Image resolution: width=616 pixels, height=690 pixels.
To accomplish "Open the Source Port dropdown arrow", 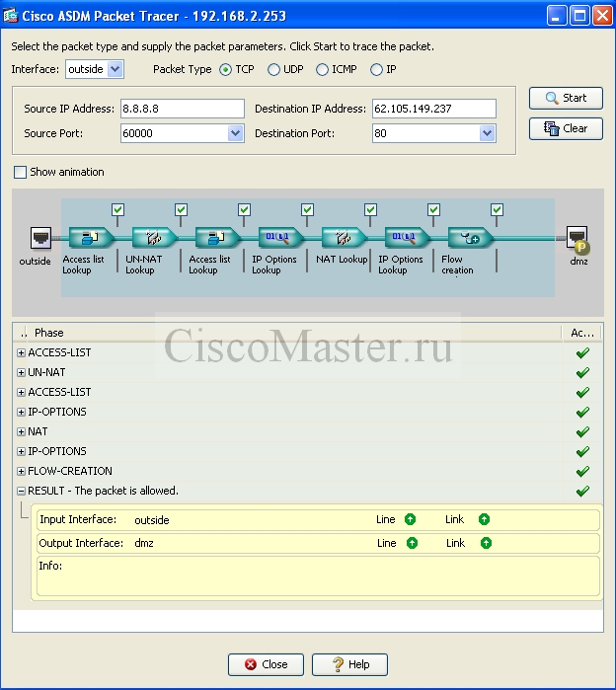I will [235, 133].
